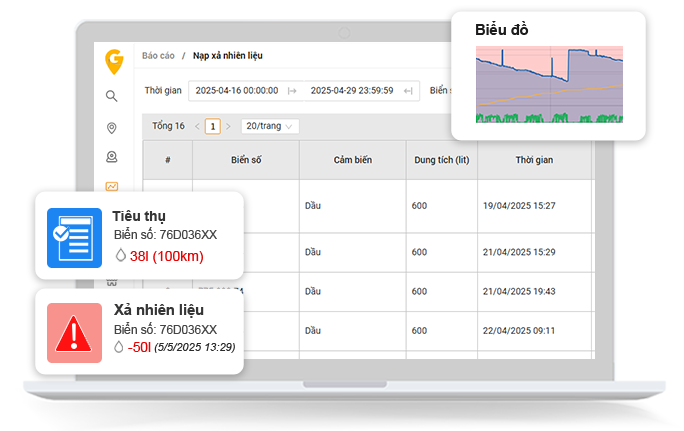Screen dimensions: 684x431
Task: Click the Thời gian column header
Action: tap(534, 160)
